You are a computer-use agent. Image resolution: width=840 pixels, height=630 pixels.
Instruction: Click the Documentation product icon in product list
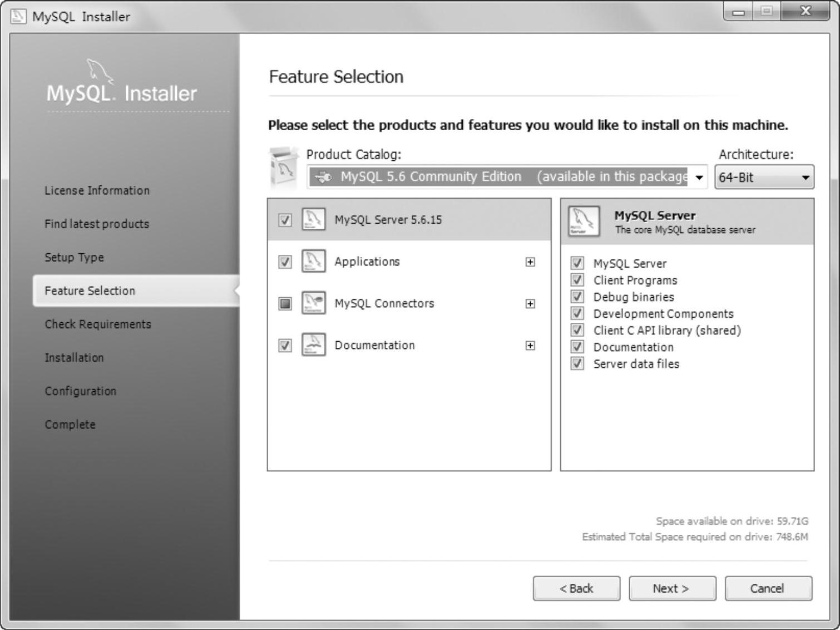(x=313, y=345)
